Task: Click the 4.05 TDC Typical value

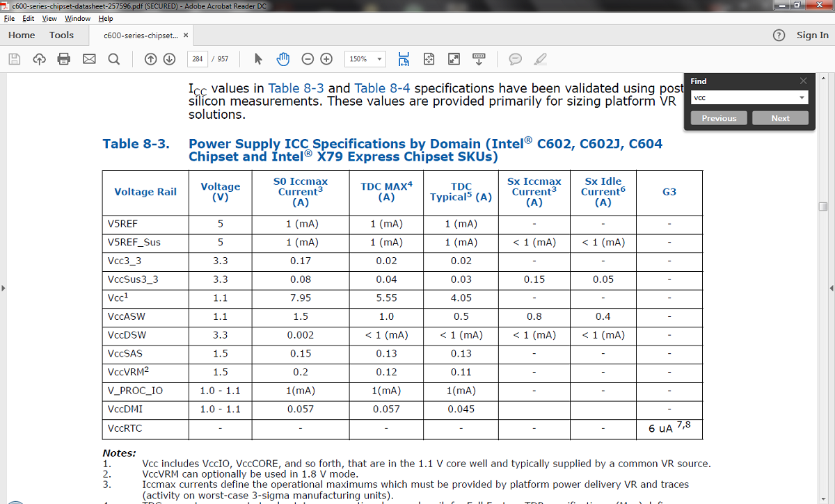Action: click(x=461, y=298)
